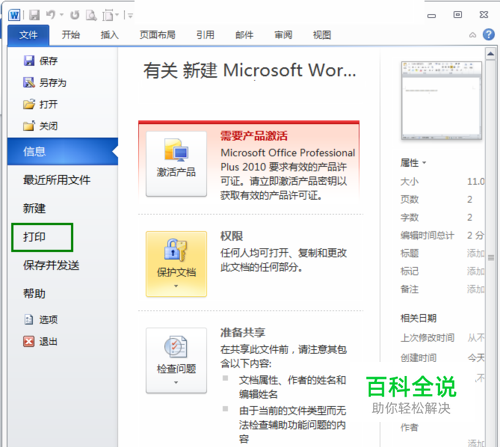500x447 pixels.
Task: Click the Print Preview icon in quick access toolbar
Action: pos(91,15)
